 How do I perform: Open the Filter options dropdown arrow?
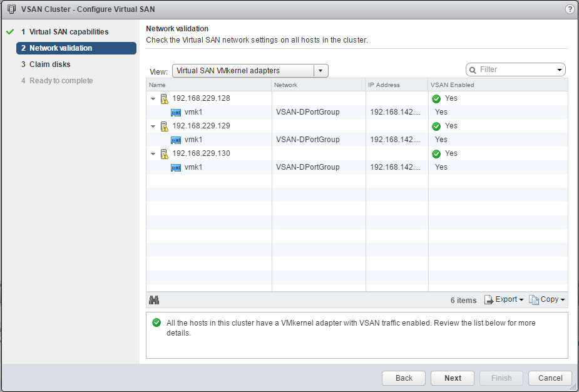coord(560,70)
